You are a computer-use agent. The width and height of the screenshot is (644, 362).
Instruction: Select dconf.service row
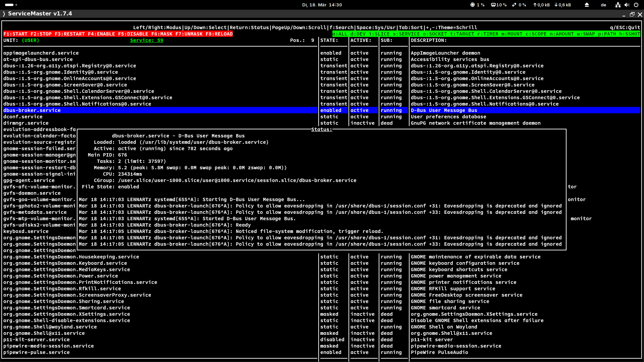[322, 117]
